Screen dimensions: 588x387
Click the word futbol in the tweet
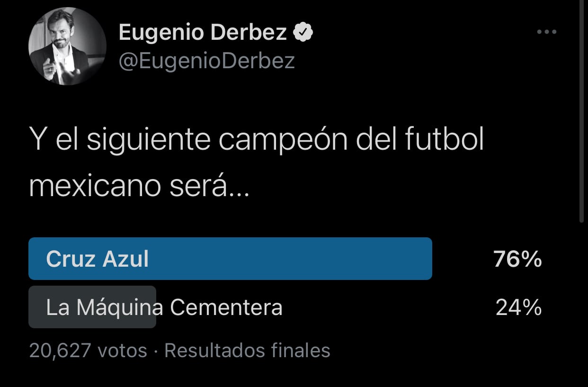pyautogui.click(x=445, y=140)
